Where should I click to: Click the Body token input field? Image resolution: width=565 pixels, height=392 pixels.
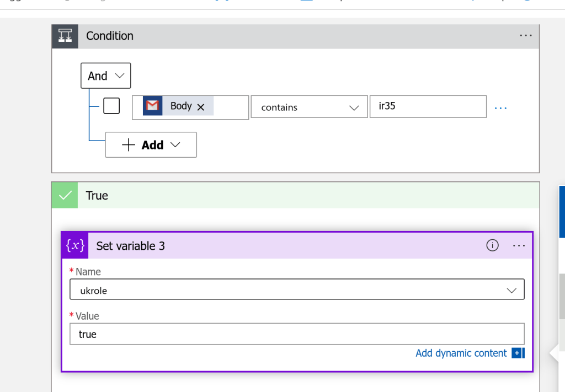pyautogui.click(x=190, y=107)
